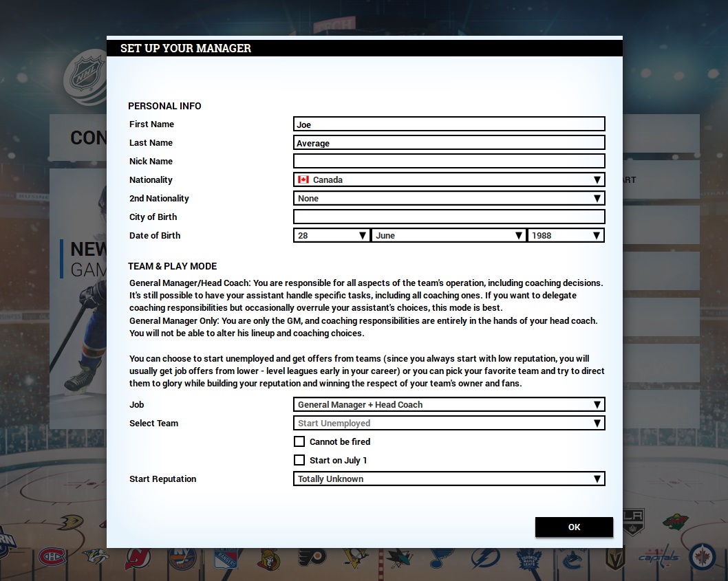Click the Ottawa Senators logo
The image size is (728, 581).
click(269, 559)
